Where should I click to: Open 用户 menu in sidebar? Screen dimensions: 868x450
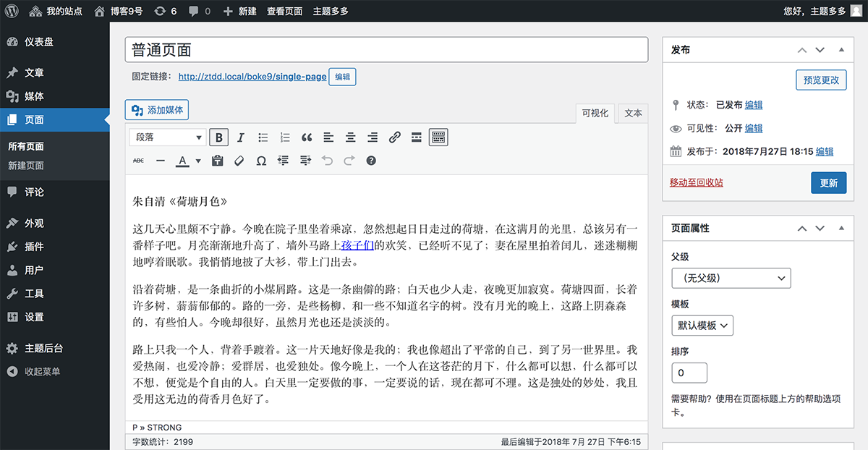tap(55, 270)
